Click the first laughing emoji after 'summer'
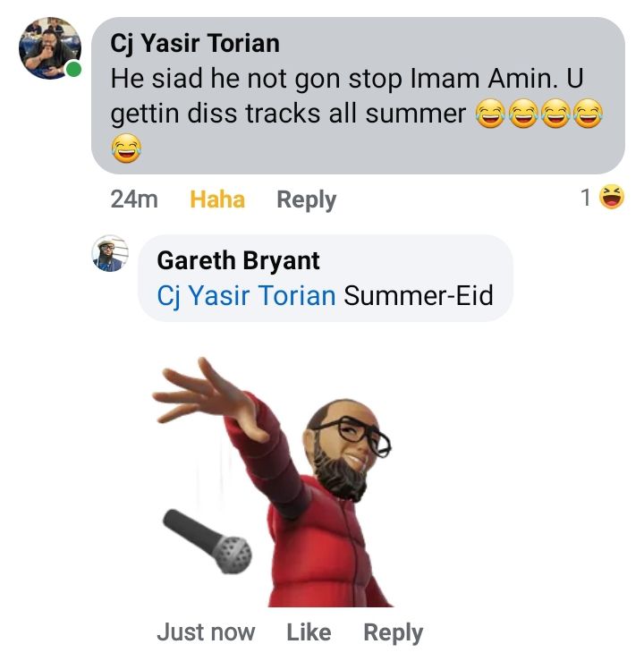 (x=490, y=114)
